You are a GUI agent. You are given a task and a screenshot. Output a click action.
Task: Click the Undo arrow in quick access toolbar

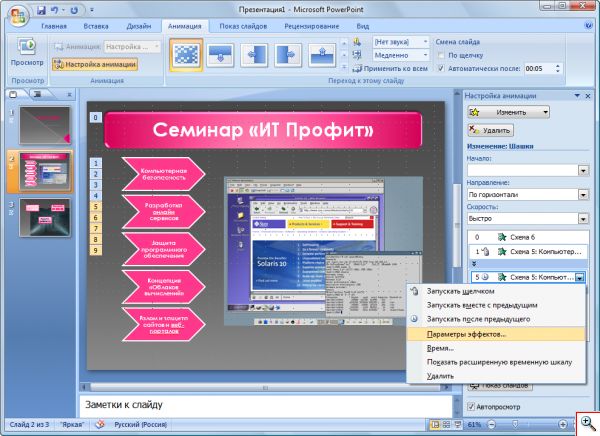[55, 10]
